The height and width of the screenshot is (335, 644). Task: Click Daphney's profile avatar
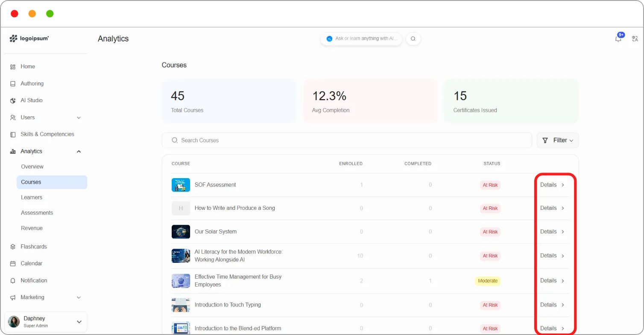click(14, 322)
